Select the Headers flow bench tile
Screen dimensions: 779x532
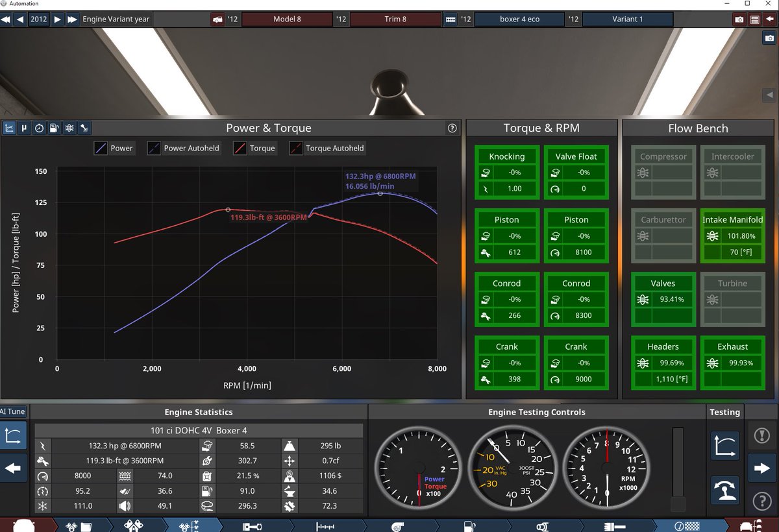coord(663,363)
